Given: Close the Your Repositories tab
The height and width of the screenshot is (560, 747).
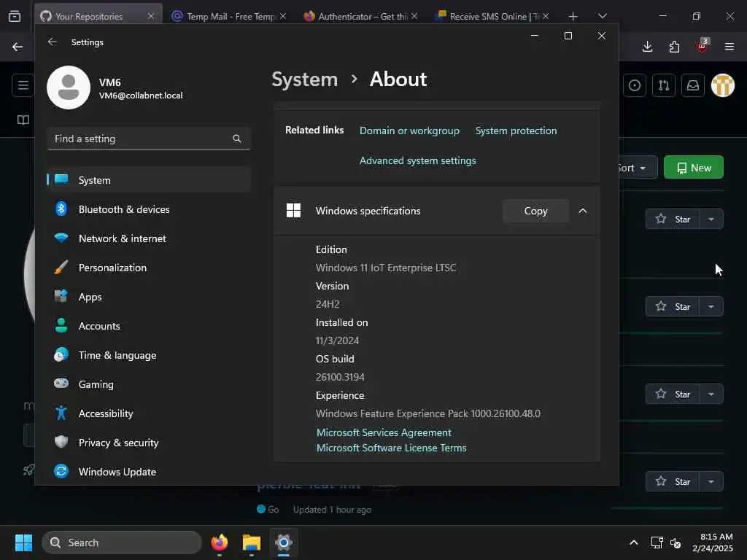Looking at the screenshot, I should 150,16.
